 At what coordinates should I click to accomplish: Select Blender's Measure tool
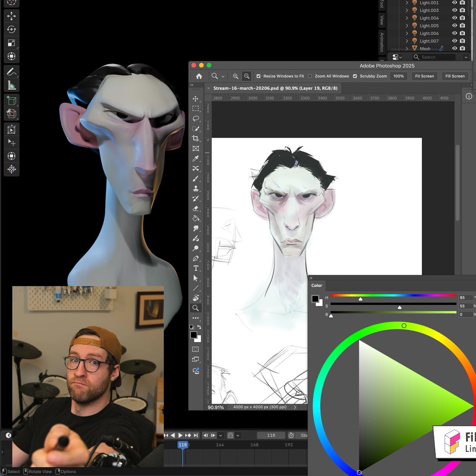click(12, 85)
